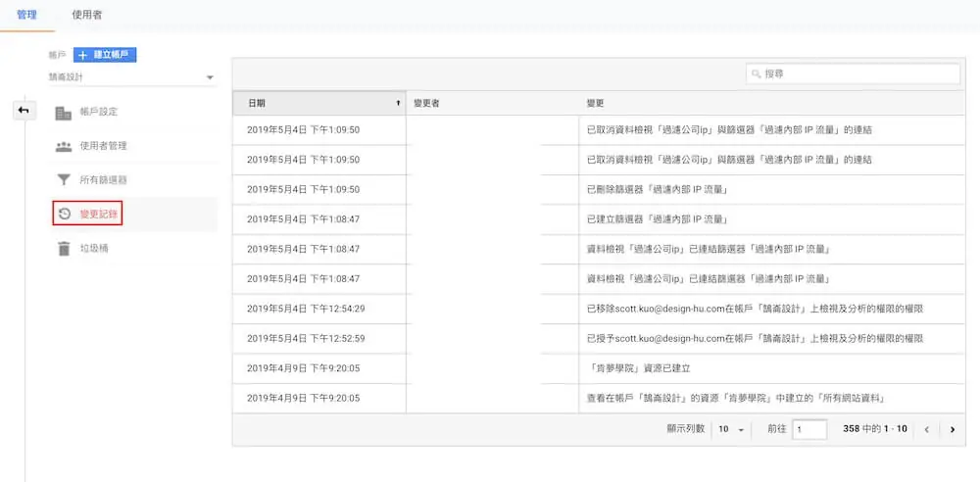The height and width of the screenshot is (482, 980).
Task: Click date 2019年5月4日 下午12:52:59
Action: click(306, 338)
